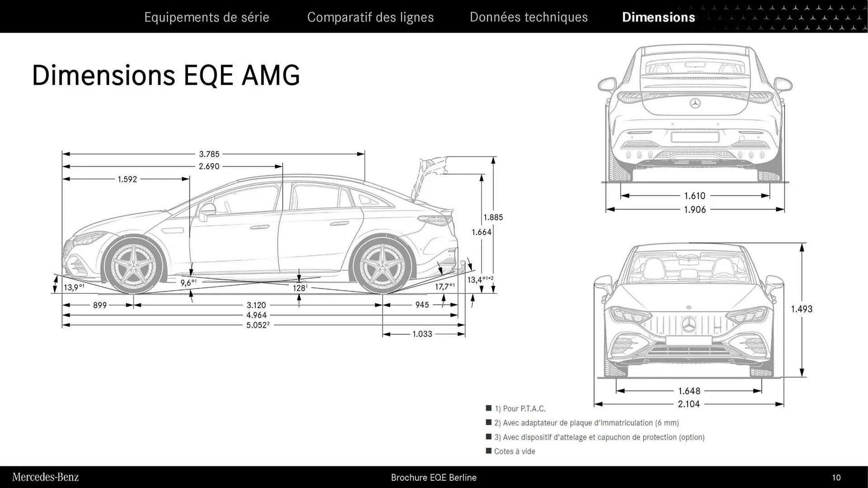Toggle the 'Cotes à vide' footnote square
This screenshot has height=488, width=868.
point(489,451)
